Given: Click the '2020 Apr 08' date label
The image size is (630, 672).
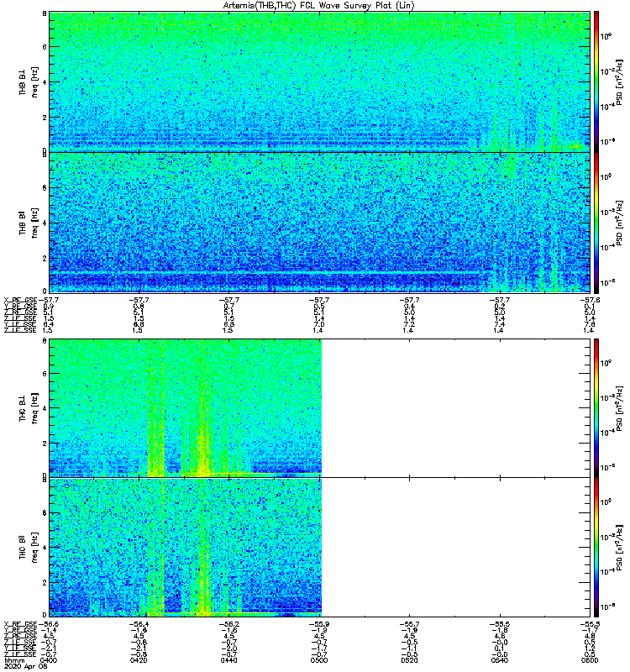Looking at the screenshot, I should [26, 666].
